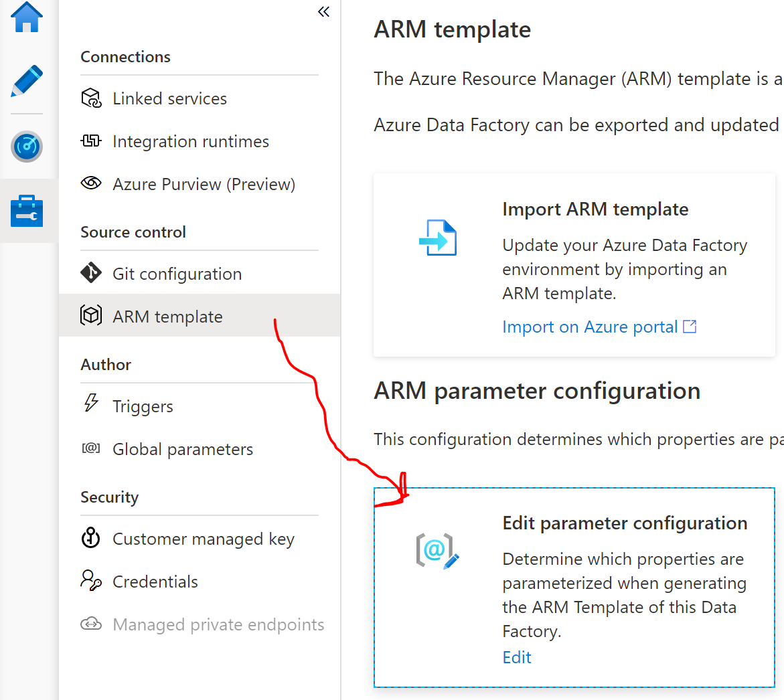Click the external-link icon beside Import on Azure portal

click(x=690, y=327)
